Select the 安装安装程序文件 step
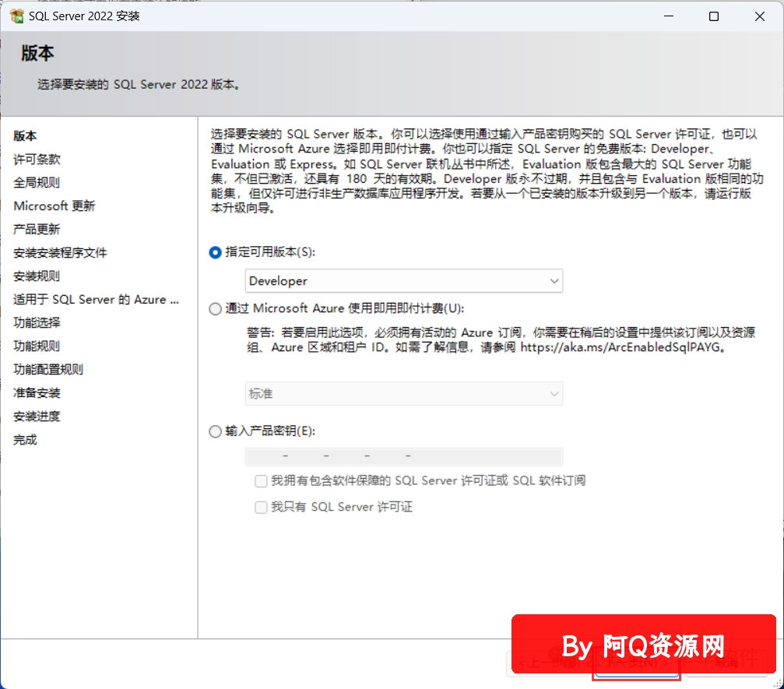The image size is (784, 689). 60,253
